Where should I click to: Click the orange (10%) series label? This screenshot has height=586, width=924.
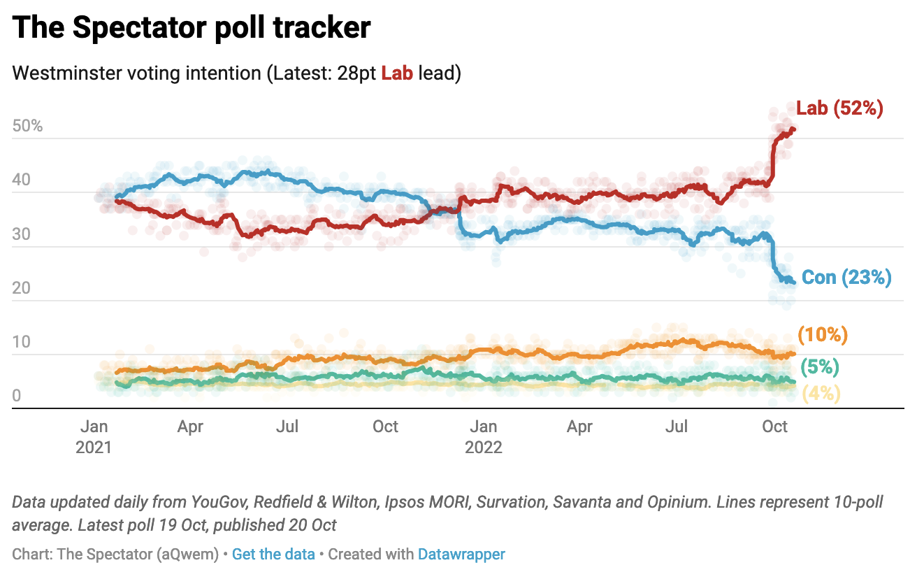(x=822, y=335)
